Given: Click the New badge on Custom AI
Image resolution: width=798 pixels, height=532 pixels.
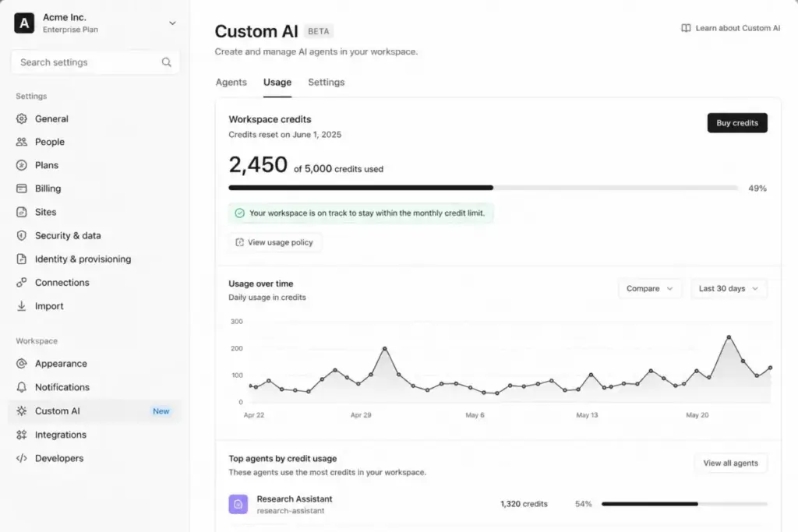Looking at the screenshot, I should click(161, 411).
